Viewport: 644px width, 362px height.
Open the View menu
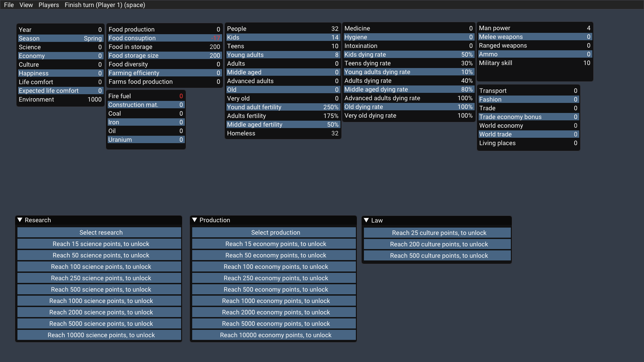pyautogui.click(x=26, y=5)
